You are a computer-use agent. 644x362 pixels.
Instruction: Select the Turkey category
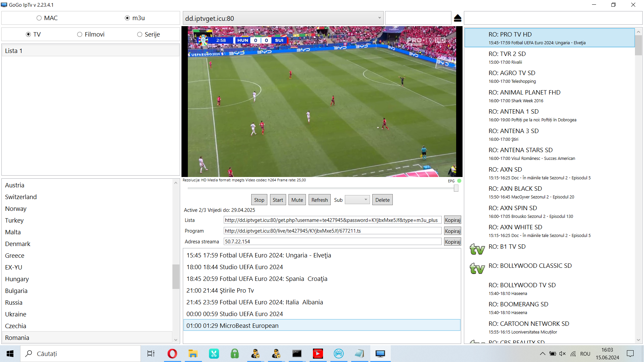pos(87,220)
